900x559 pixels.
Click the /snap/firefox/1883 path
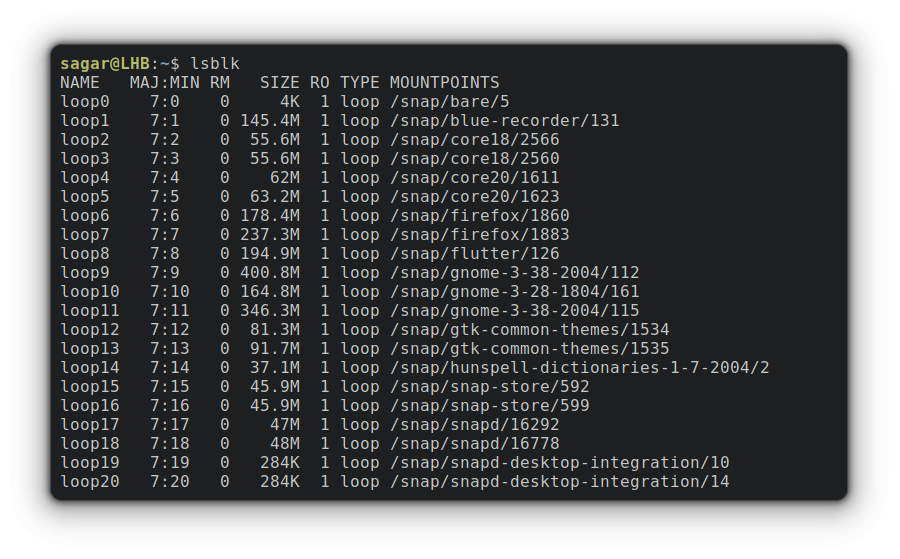point(480,234)
